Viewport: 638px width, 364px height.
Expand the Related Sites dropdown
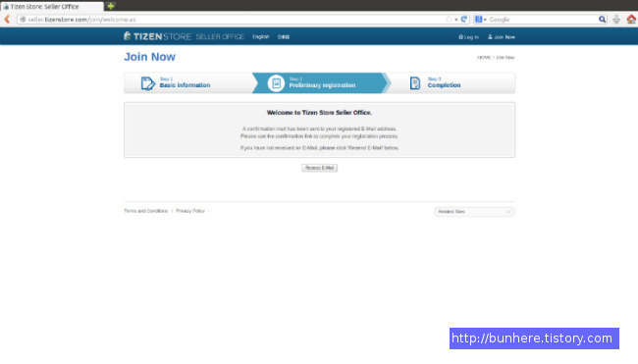pyautogui.click(x=474, y=212)
